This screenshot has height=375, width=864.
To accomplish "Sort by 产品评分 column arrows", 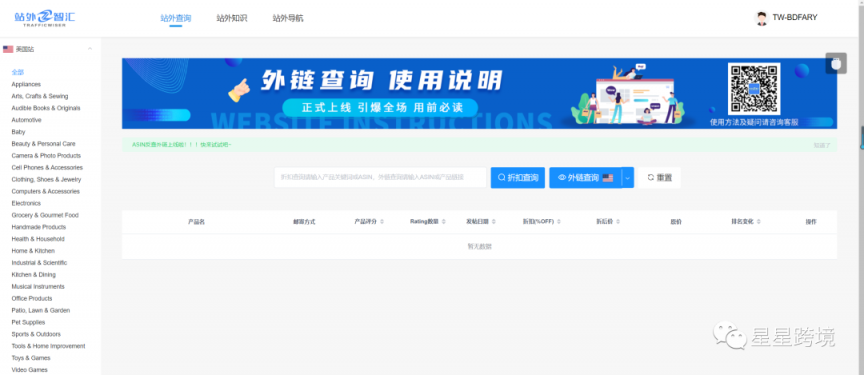I will [x=382, y=222].
